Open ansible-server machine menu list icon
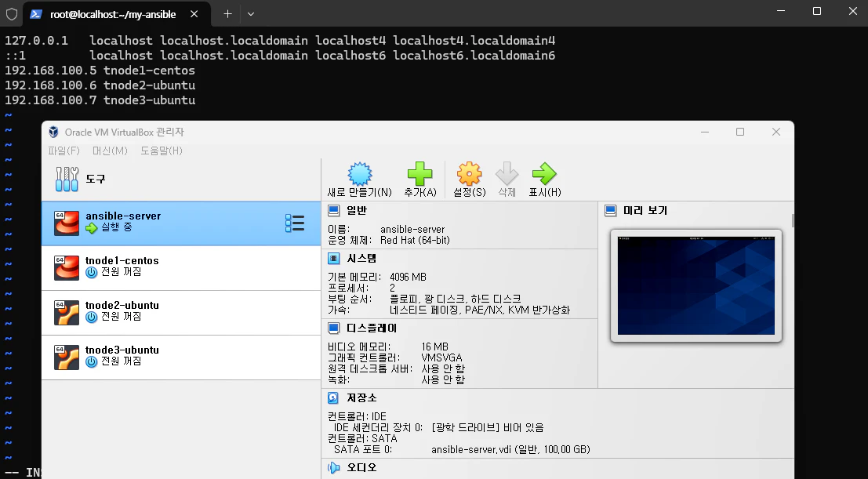Screen dimensions: 868x479 pyautogui.click(x=295, y=223)
